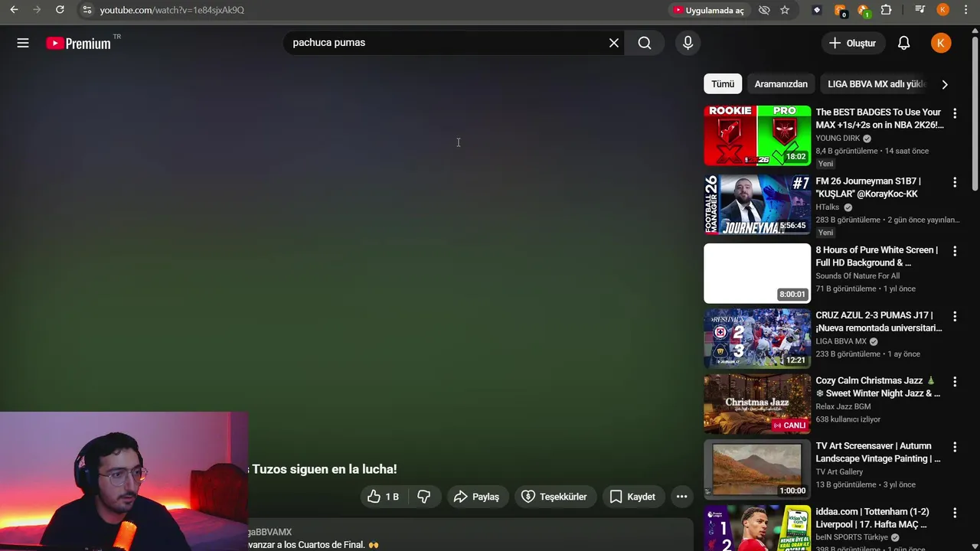980x551 pixels.
Task: Open the 'TV Art Screensaver' video title
Action: 878,452
